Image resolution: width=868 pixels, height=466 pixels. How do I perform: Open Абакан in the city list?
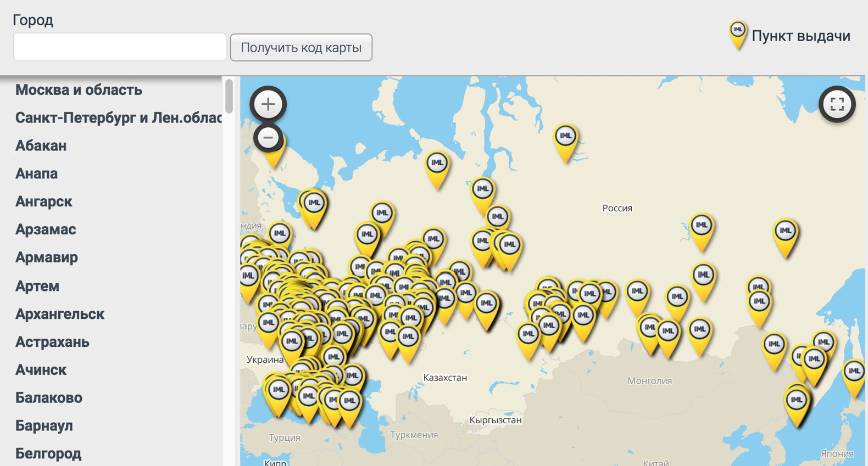(41, 146)
